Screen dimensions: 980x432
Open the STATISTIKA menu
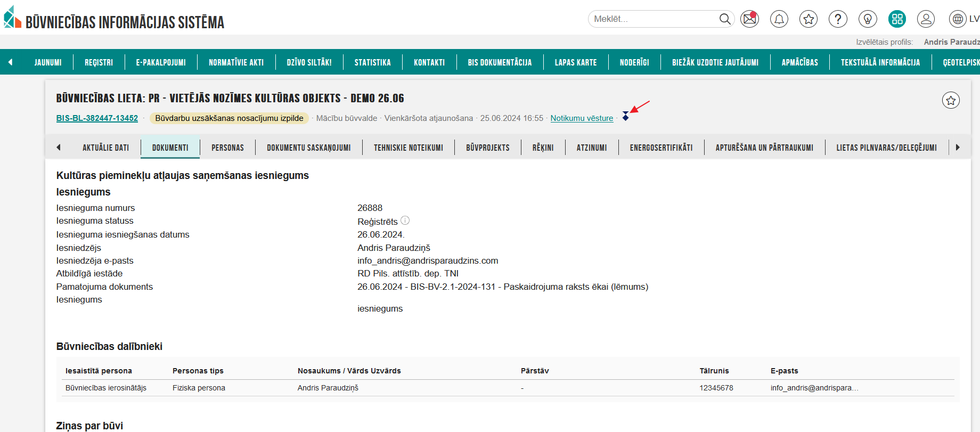pyautogui.click(x=372, y=62)
